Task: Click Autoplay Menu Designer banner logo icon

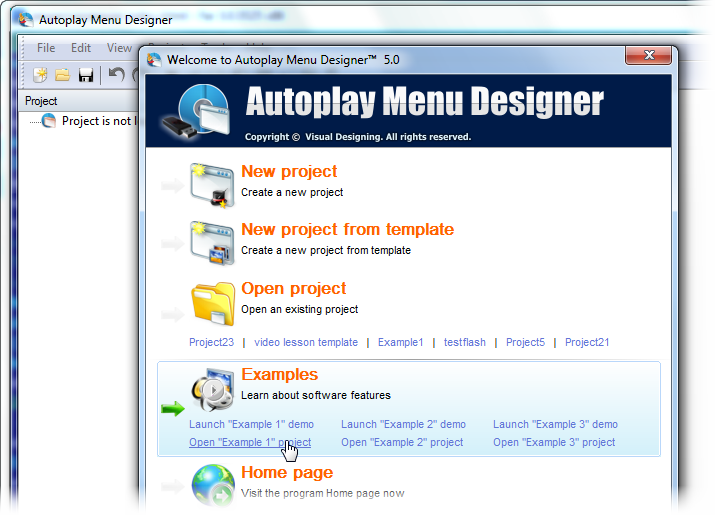Action: [x=196, y=111]
